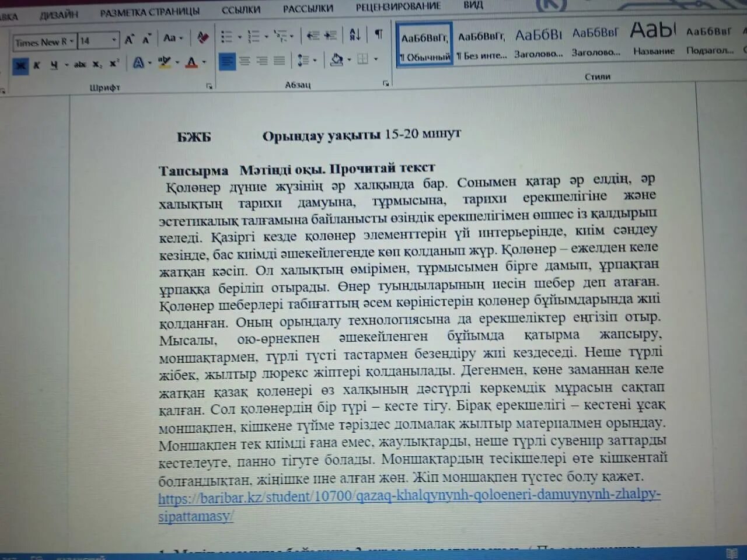Justify the paragraph text
The width and height of the screenshot is (747, 560).
279,60
